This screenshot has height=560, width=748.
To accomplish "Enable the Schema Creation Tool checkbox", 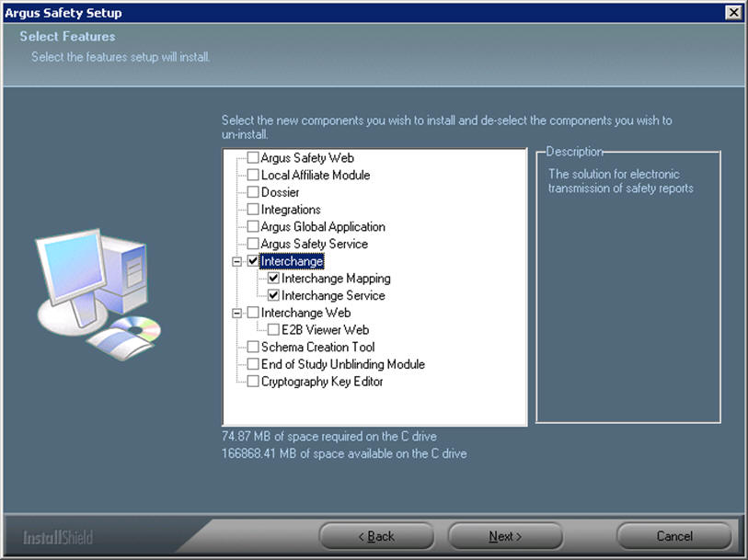I will pyautogui.click(x=253, y=347).
